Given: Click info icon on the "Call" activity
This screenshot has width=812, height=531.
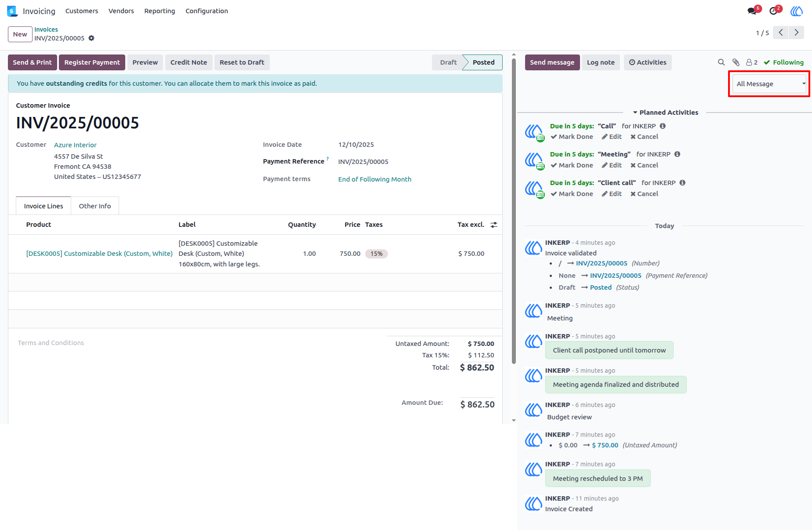Looking at the screenshot, I should 663,126.
